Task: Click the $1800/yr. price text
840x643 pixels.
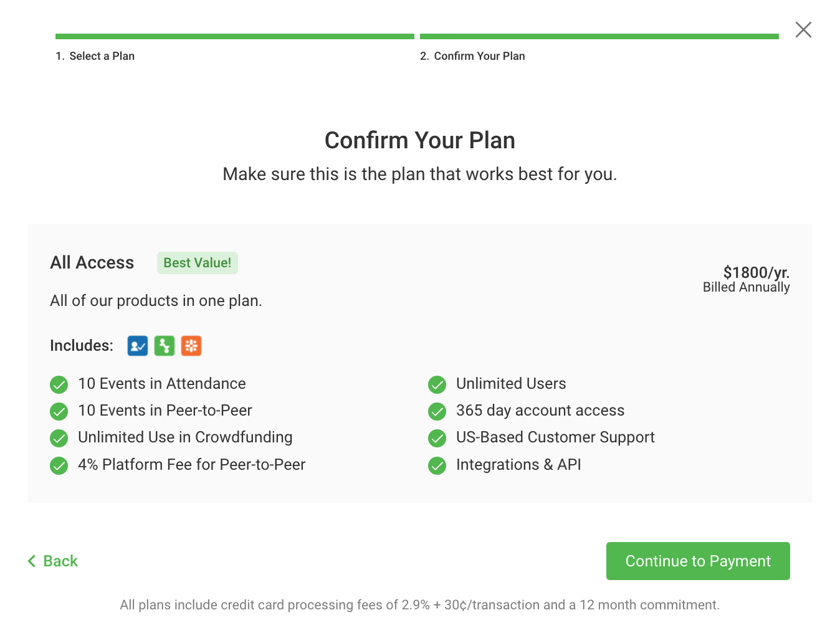Action: [756, 272]
